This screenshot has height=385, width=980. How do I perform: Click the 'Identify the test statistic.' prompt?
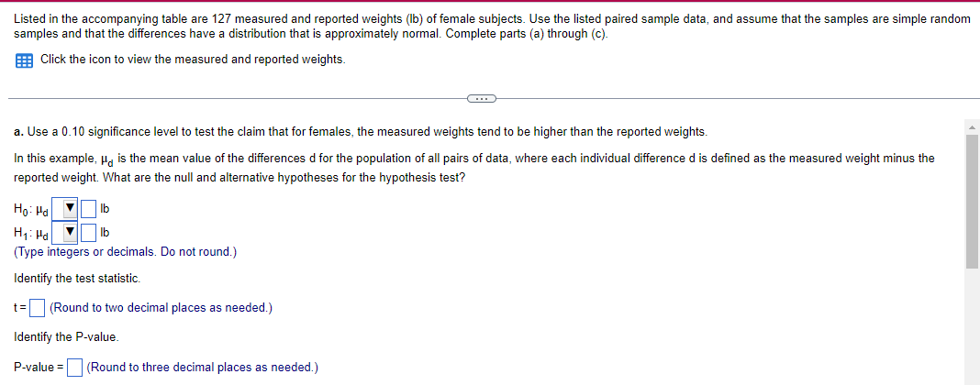(77, 279)
